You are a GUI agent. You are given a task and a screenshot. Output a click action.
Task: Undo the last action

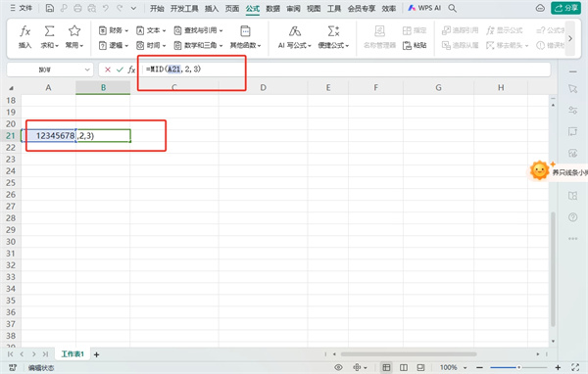coord(106,8)
